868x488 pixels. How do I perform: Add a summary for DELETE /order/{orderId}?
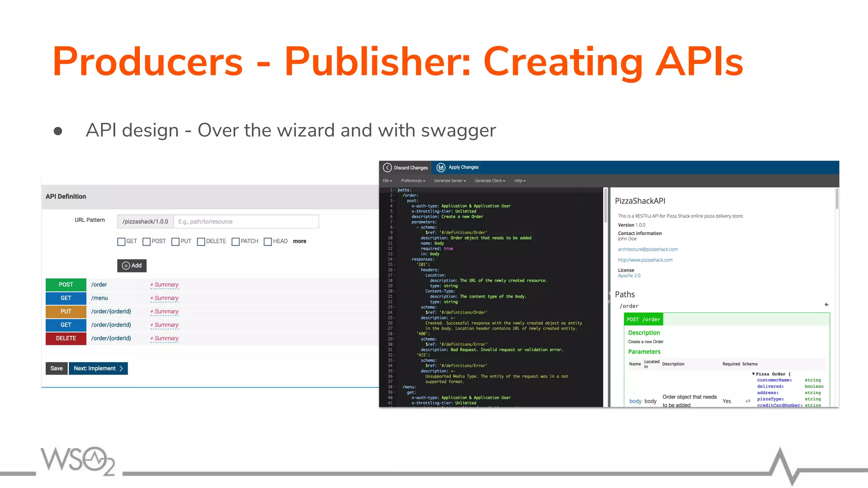(x=164, y=338)
